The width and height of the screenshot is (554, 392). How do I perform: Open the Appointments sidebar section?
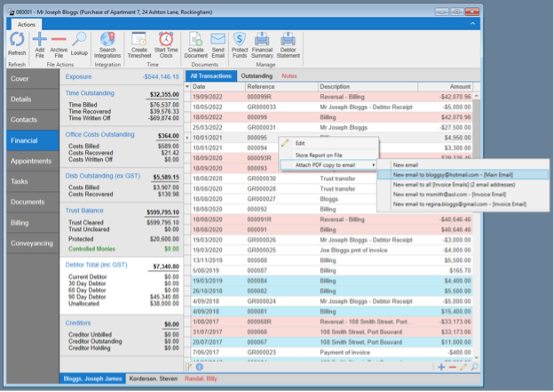33,161
